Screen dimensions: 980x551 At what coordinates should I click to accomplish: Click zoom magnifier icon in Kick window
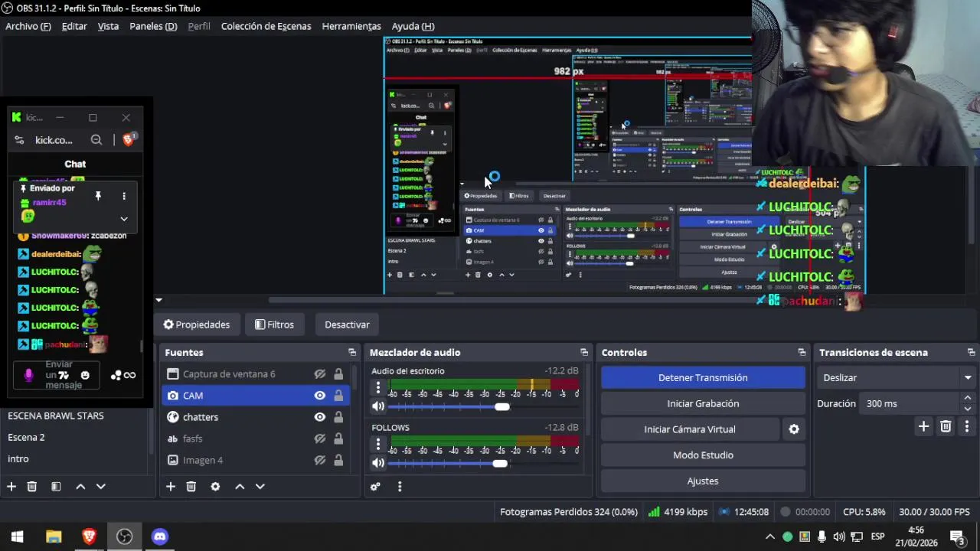click(96, 140)
